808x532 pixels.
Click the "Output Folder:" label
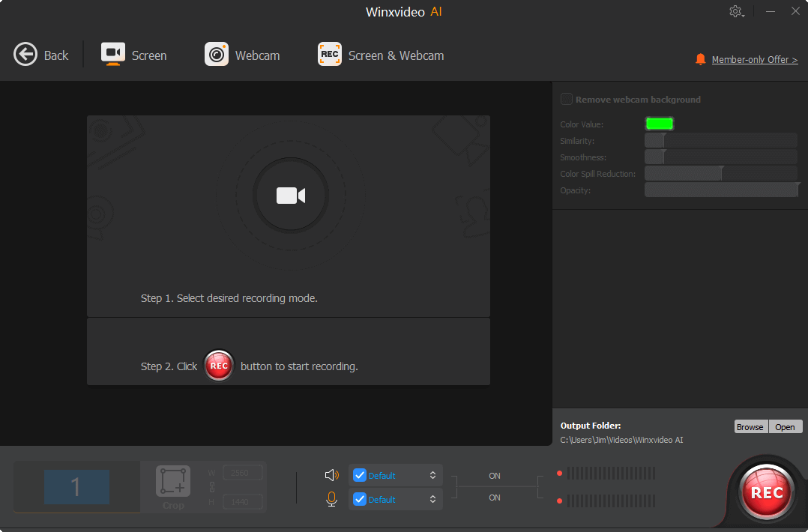coord(591,426)
